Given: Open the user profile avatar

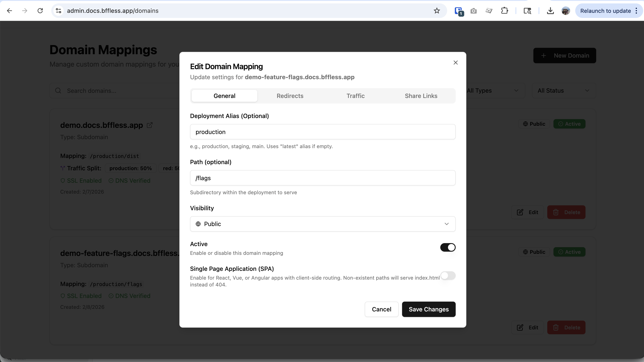Looking at the screenshot, I should click(565, 11).
